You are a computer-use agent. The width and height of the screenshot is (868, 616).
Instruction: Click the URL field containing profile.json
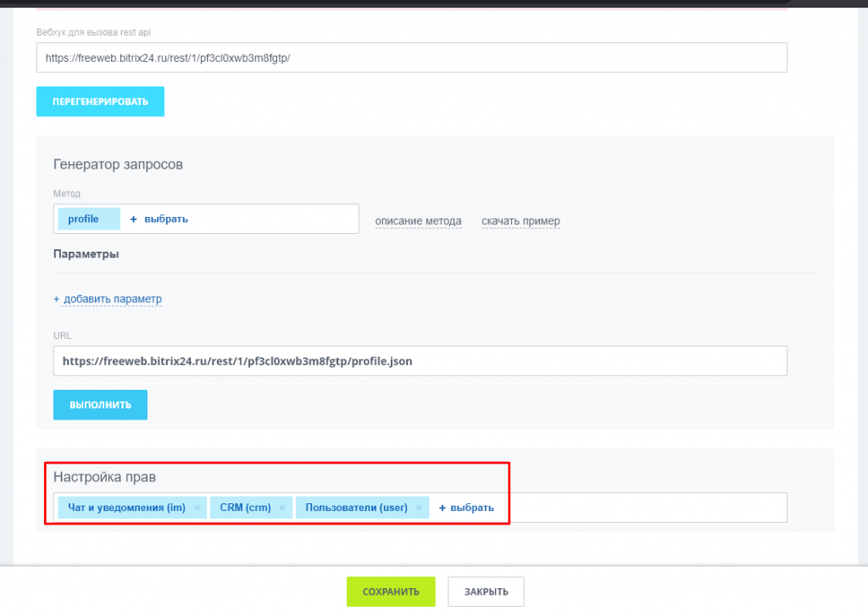tap(420, 361)
